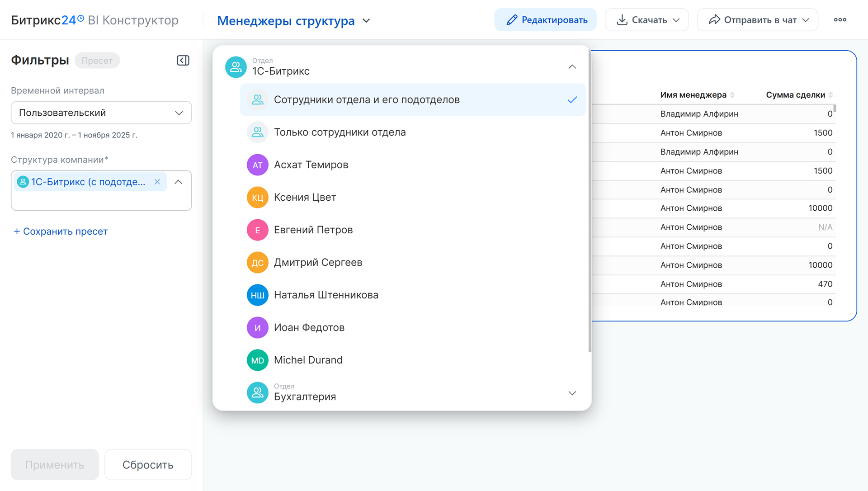
Task: Click the Ксения Цвет avatar icon
Action: [257, 198]
